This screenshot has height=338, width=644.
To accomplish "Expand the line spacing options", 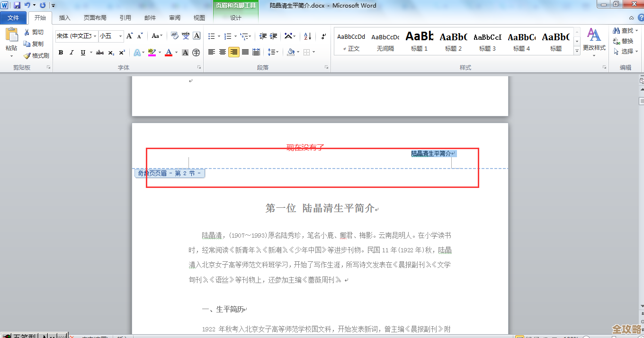I will [x=273, y=53].
